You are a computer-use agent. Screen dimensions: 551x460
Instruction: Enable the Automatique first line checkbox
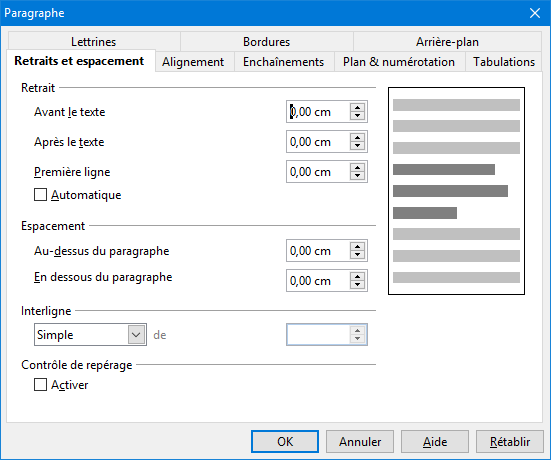pyautogui.click(x=40, y=195)
